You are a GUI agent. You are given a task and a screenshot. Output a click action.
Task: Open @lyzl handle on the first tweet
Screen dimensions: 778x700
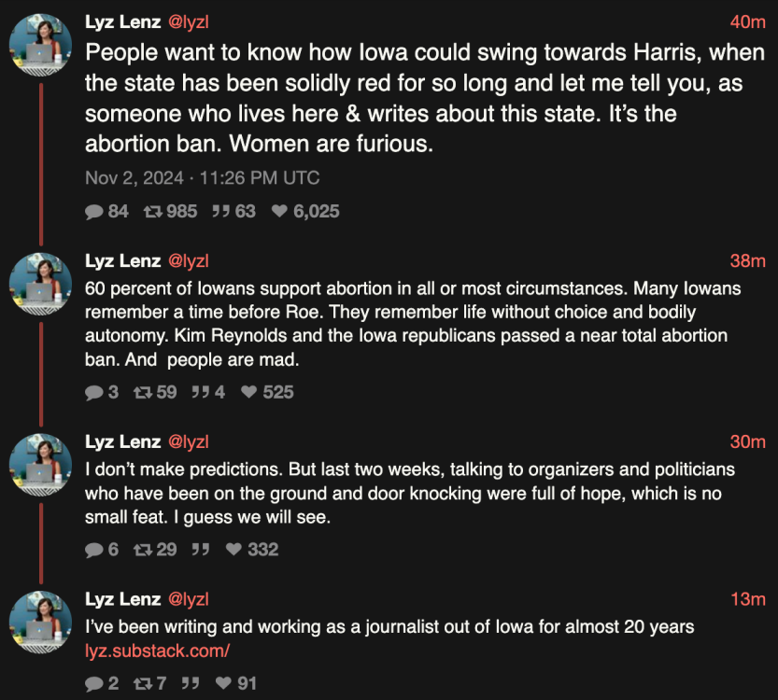tap(188, 21)
